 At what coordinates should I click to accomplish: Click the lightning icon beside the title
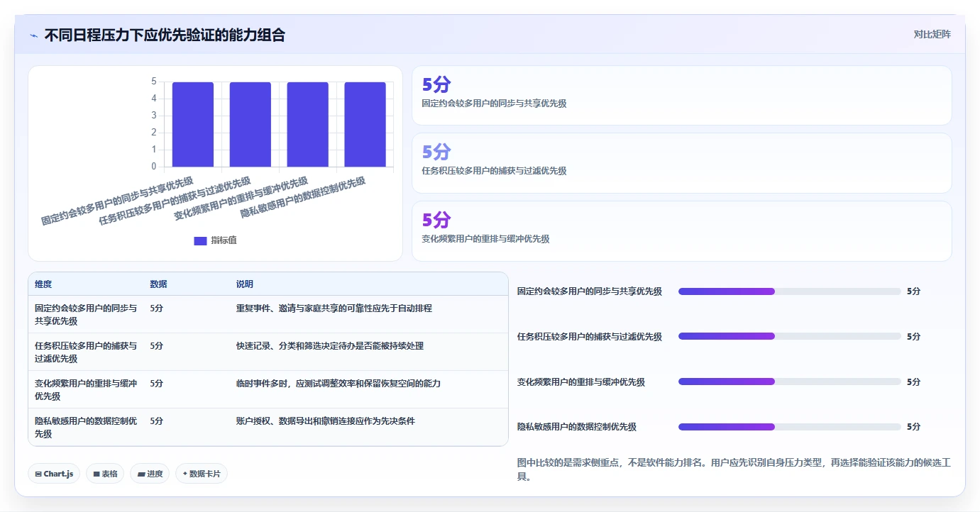33,35
